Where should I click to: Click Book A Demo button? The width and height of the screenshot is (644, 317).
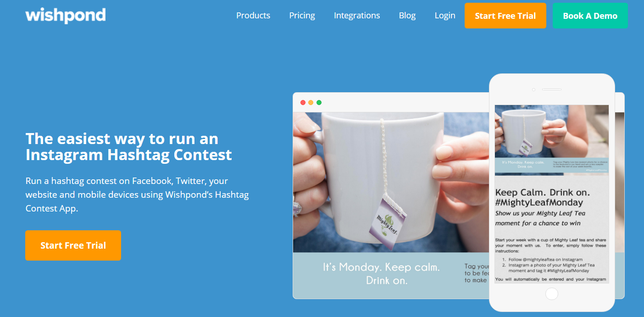[x=590, y=16]
